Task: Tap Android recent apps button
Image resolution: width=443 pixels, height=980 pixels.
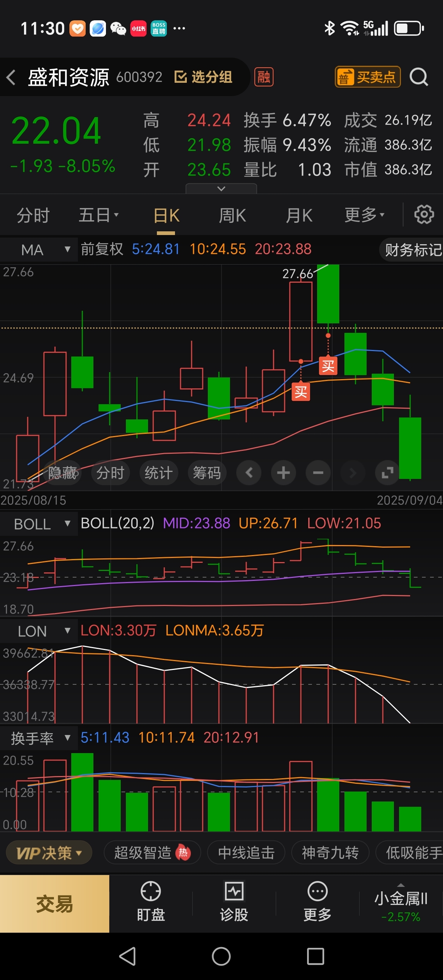Action: click(315, 956)
